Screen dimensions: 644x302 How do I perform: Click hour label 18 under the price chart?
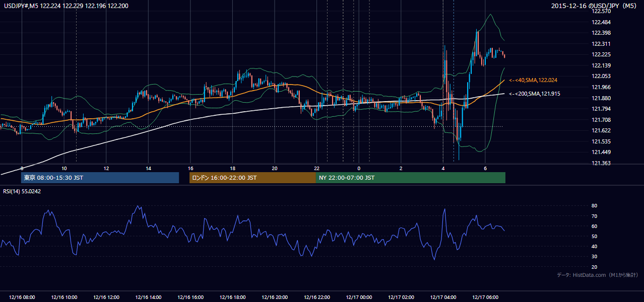point(232,168)
